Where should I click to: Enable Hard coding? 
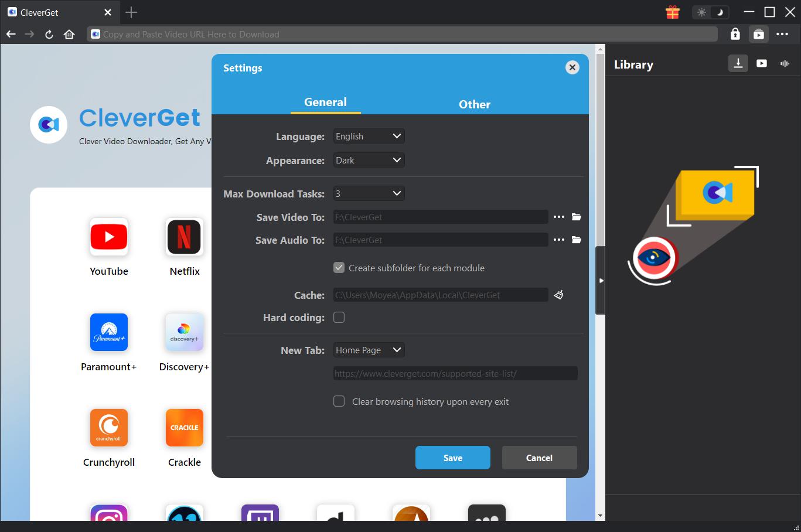[339, 317]
